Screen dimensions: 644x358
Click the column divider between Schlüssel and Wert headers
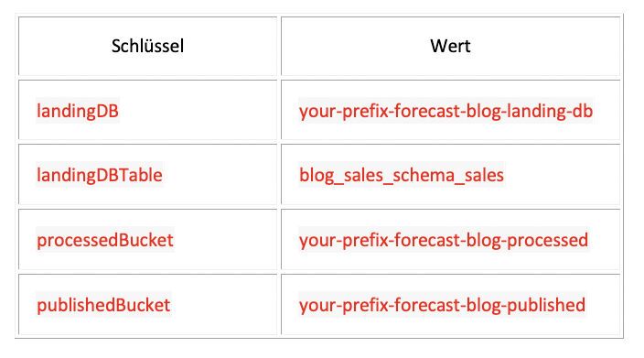pos(279,46)
